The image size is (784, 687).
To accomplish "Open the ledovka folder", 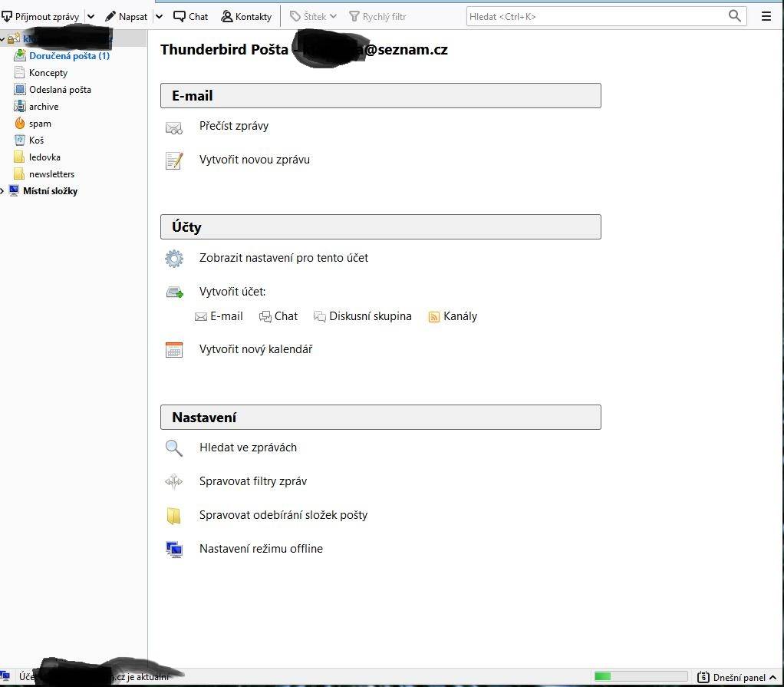I will point(44,157).
